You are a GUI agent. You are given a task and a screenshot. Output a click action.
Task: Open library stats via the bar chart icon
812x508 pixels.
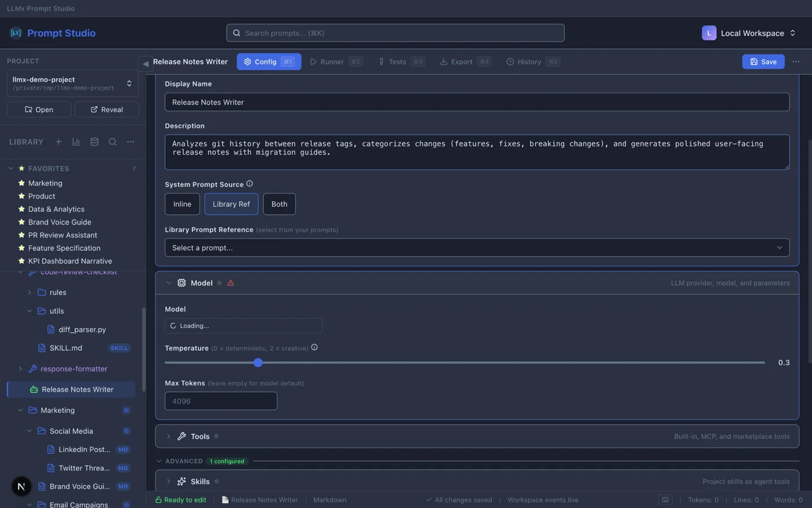point(76,142)
